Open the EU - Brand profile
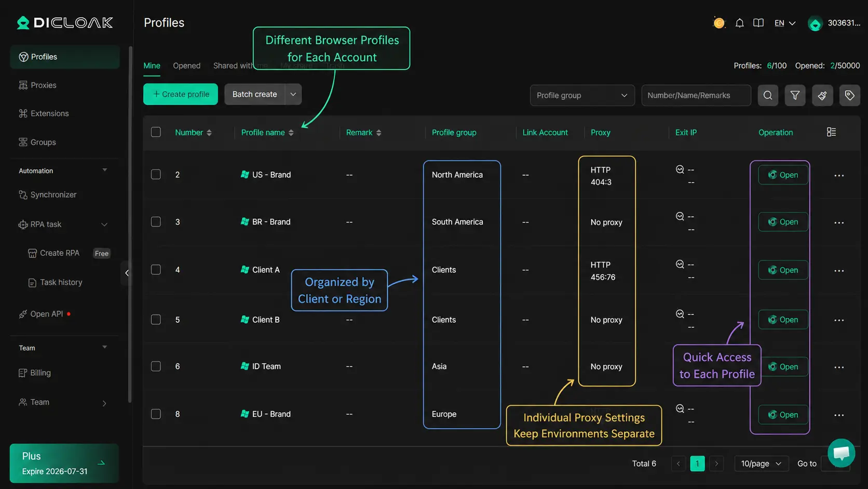This screenshot has width=868, height=489. coord(783,415)
